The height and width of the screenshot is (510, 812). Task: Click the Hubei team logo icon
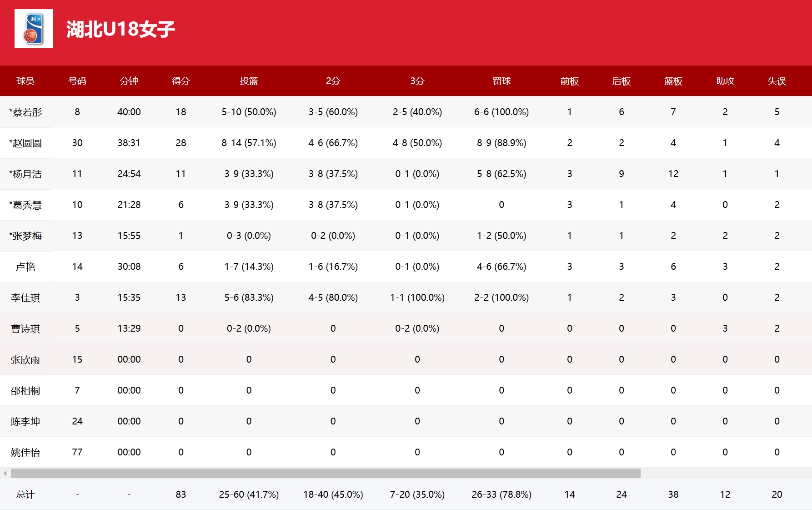[34, 29]
